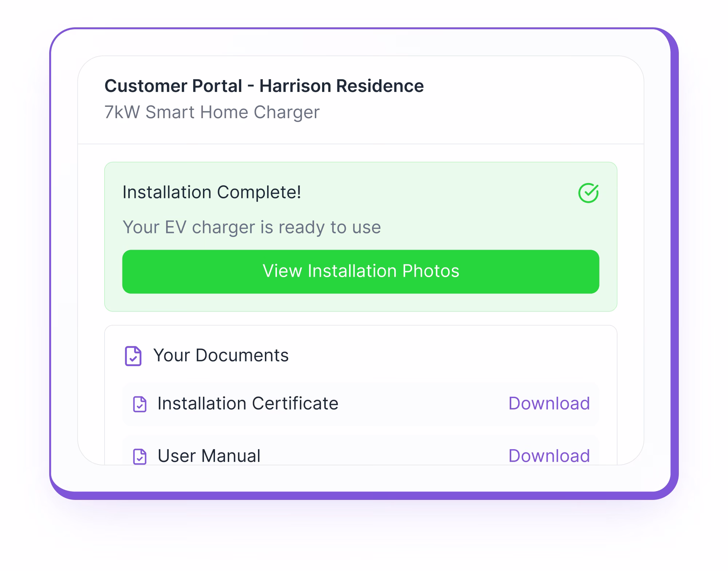Download the User Manual
Viewport: 728px width, 571px height.
[x=550, y=456]
